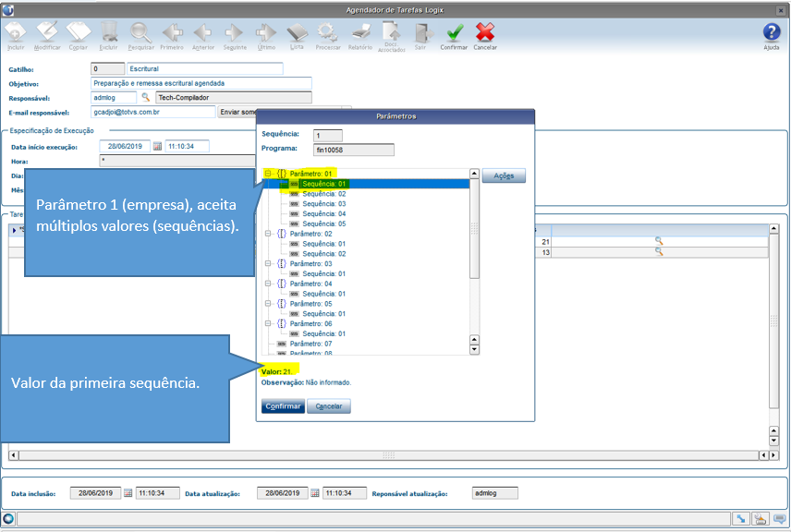Select the Parâmetro: 07 tree item
This screenshot has width=791, height=532.
pyautogui.click(x=310, y=344)
